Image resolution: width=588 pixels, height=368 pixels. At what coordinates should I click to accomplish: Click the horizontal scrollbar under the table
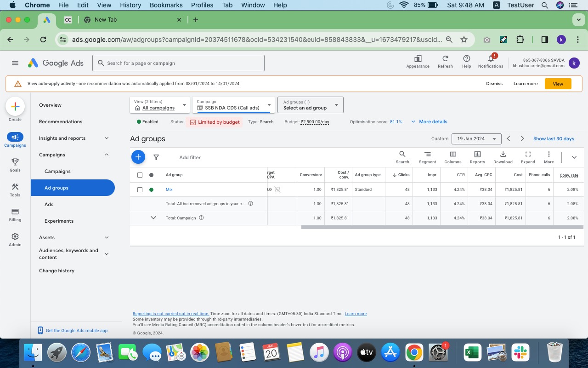[x=441, y=227]
